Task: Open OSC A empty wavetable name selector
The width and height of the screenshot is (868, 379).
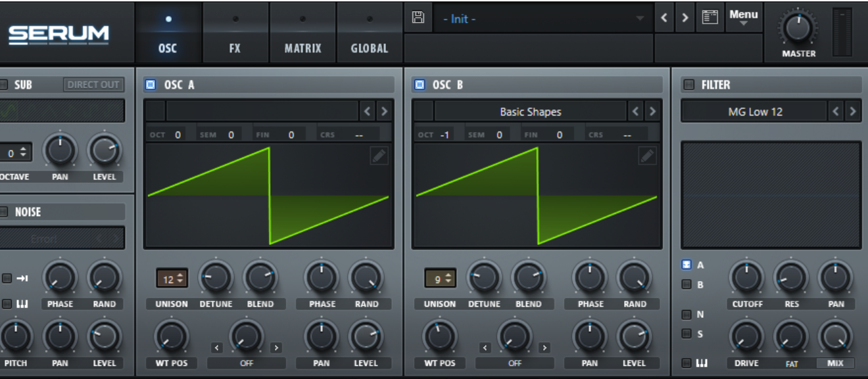Action: click(262, 112)
